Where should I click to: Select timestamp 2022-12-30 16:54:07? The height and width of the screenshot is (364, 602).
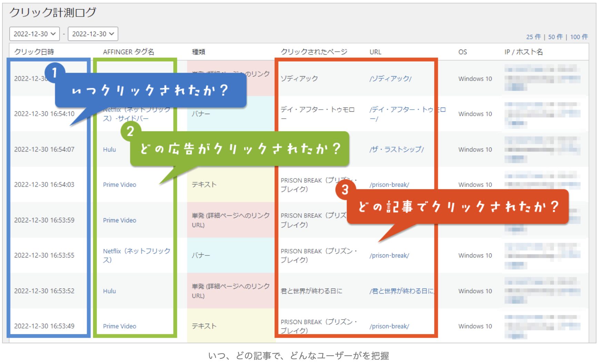tap(44, 149)
